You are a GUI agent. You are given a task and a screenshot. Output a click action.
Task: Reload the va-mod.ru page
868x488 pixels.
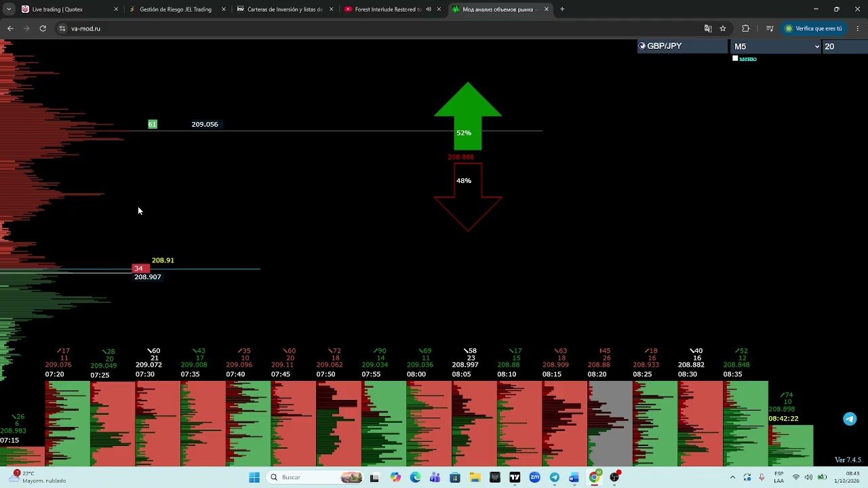[x=43, y=28]
